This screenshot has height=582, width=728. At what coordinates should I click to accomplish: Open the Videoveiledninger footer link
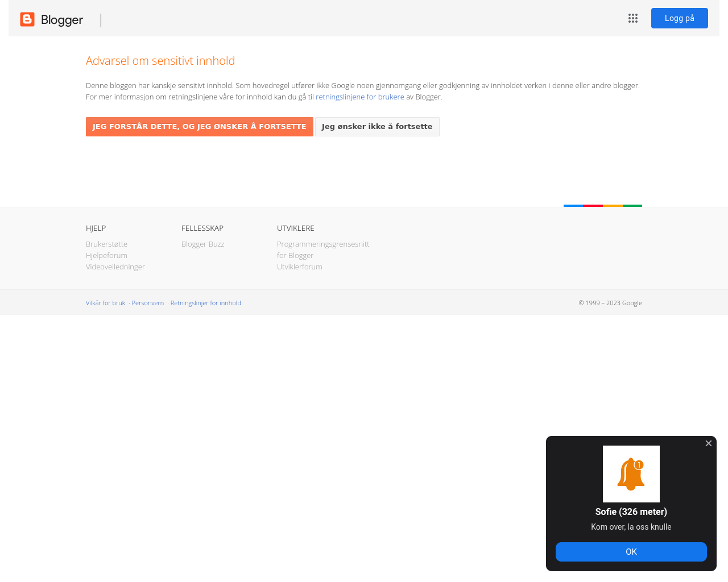click(115, 267)
